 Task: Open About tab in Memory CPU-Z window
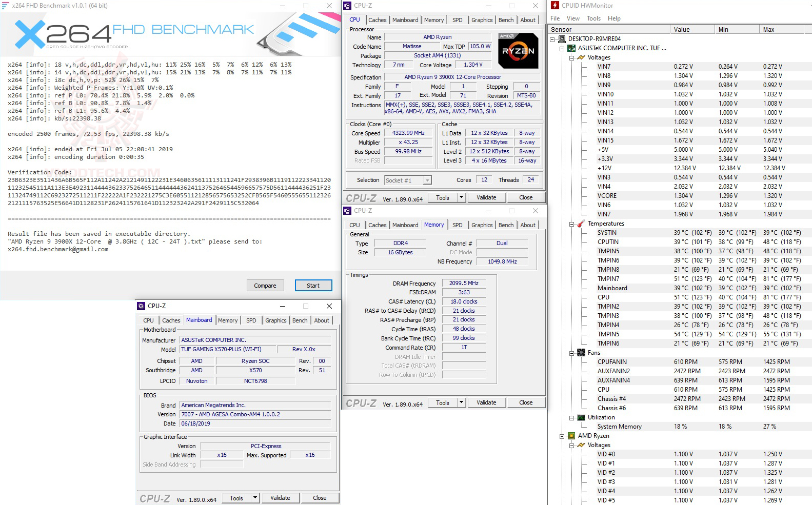(x=528, y=225)
